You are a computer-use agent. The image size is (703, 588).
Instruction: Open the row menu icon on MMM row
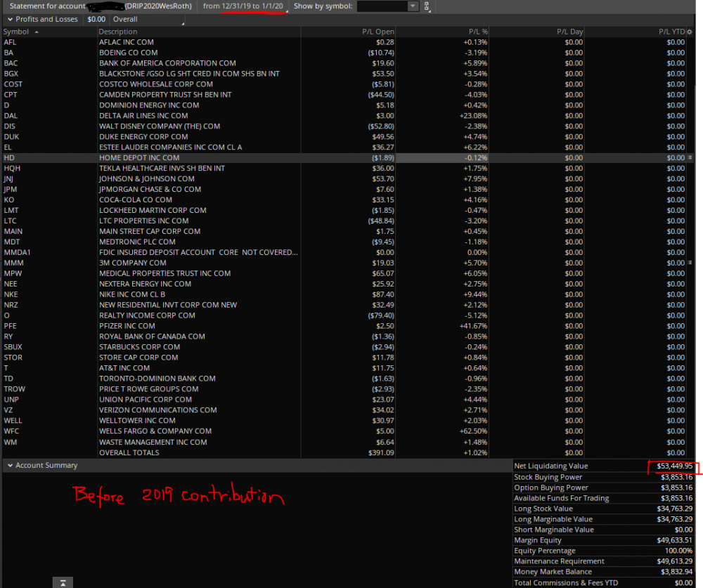pos(690,263)
